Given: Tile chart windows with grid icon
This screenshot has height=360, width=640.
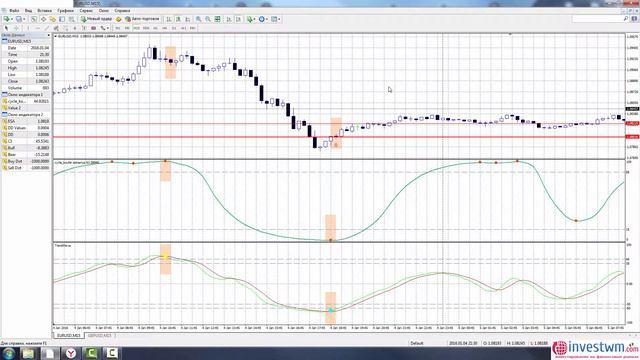Looking at the screenshot, I should tap(217, 19).
